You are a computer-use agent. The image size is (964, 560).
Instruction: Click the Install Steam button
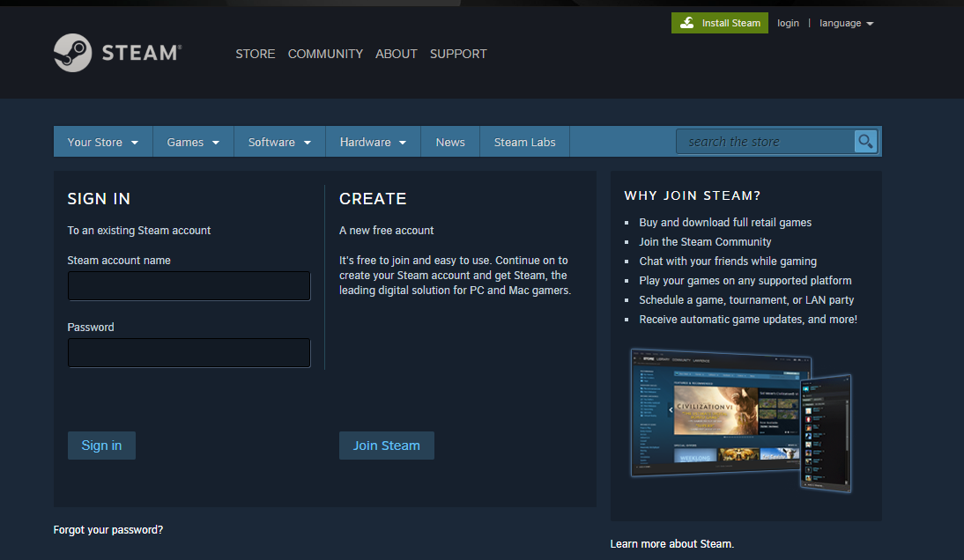(719, 23)
